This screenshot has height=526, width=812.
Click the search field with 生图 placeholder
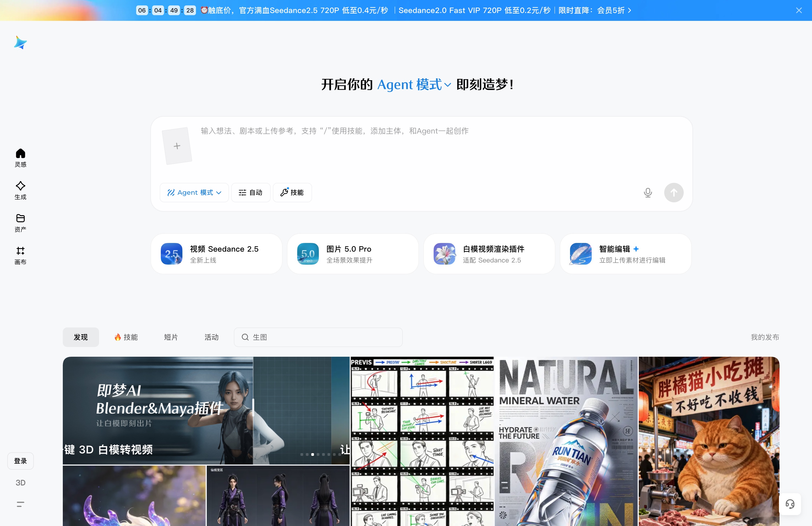tap(318, 337)
